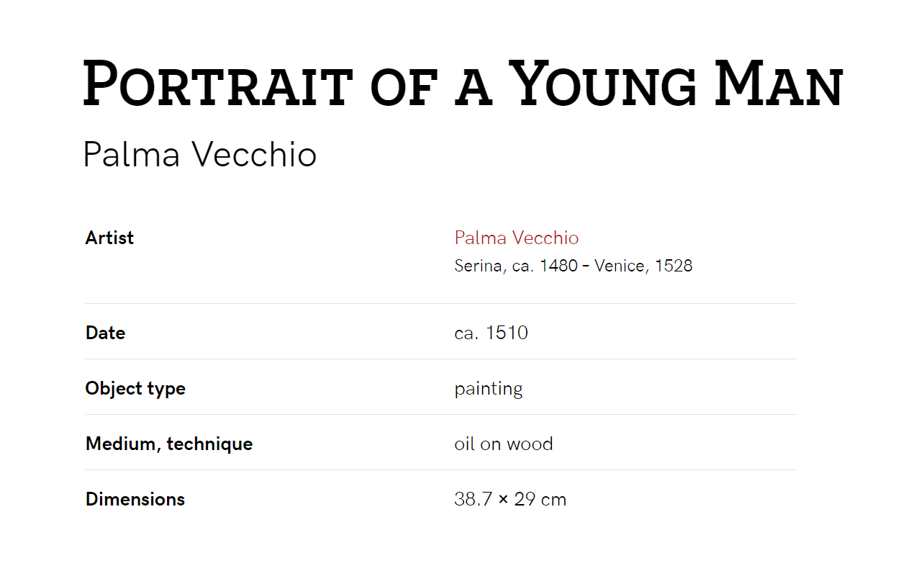
Task: Click the word 'Portrait' in the heading
Action: 219,84
